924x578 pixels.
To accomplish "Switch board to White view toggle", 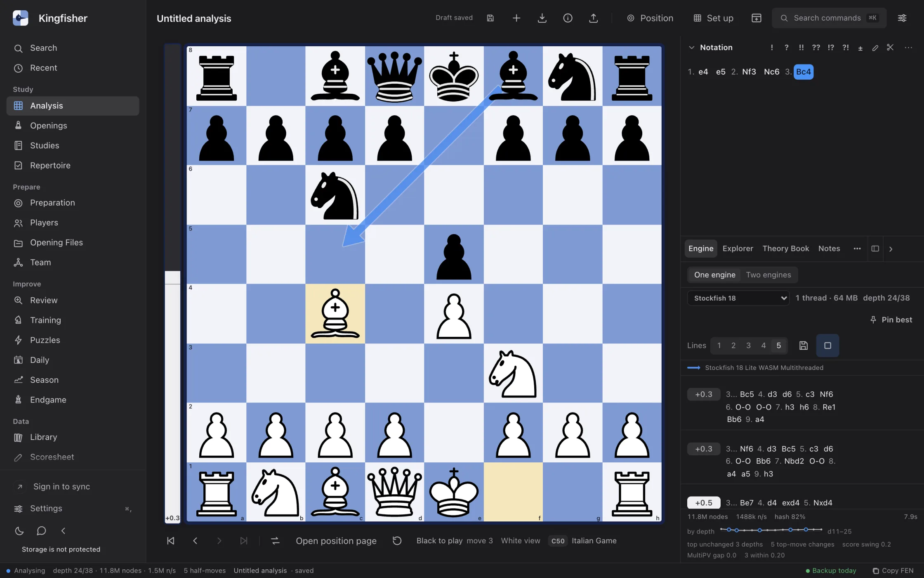I will tap(521, 541).
